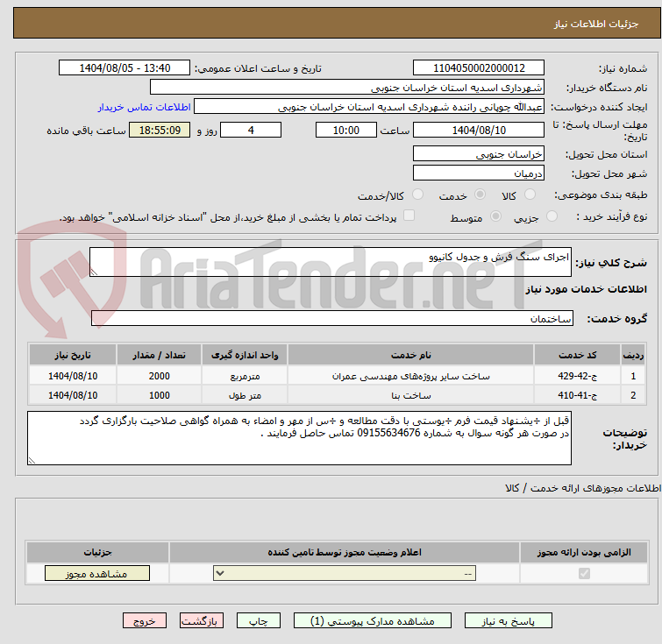Click اعلام وضعیت مجوز column header
Viewport: 662px width, 644px height.
345,552
